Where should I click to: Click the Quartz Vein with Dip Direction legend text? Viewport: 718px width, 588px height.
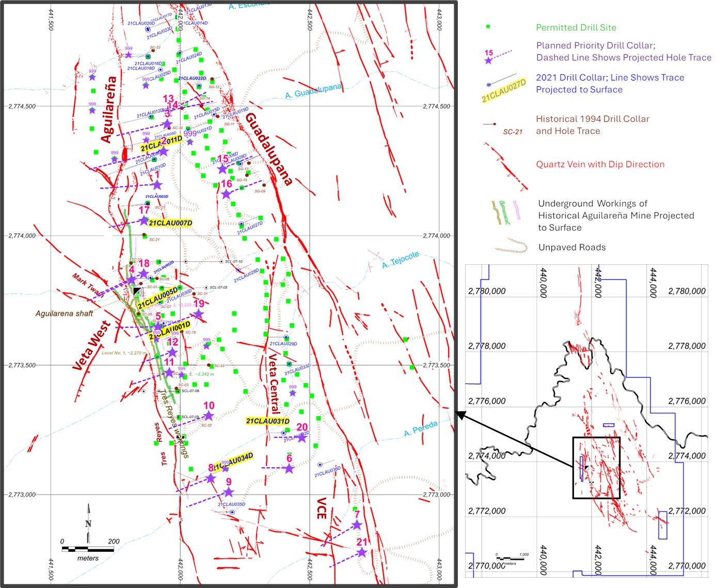click(x=600, y=164)
